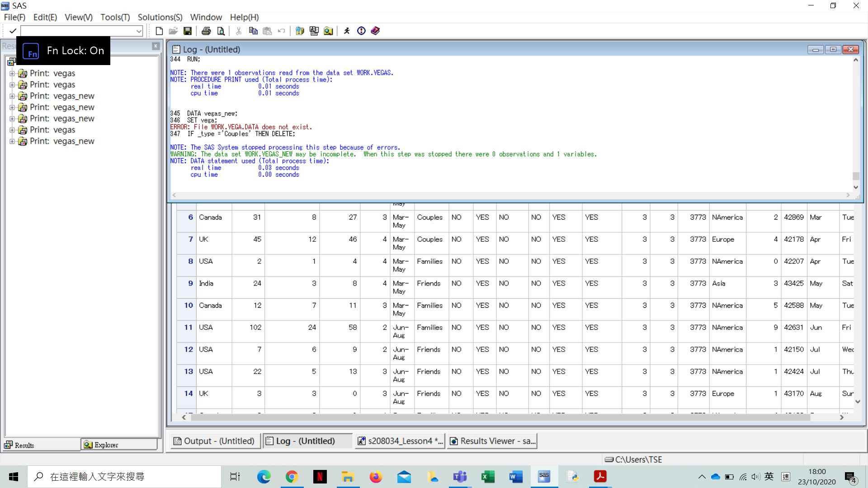The image size is (868, 488).
Task: Open Print Preview from the toolbar
Action: coord(221,31)
